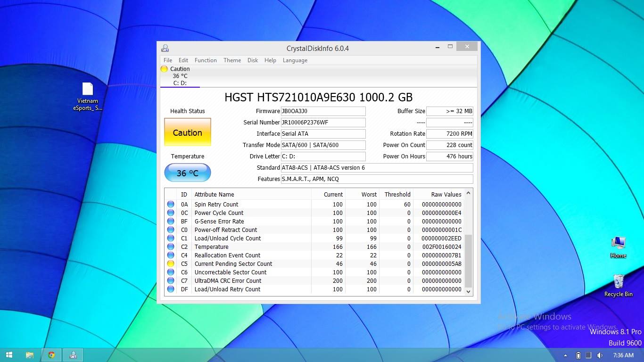Click the Firmware value field
The width and height of the screenshot is (644, 362).
tap(323, 111)
